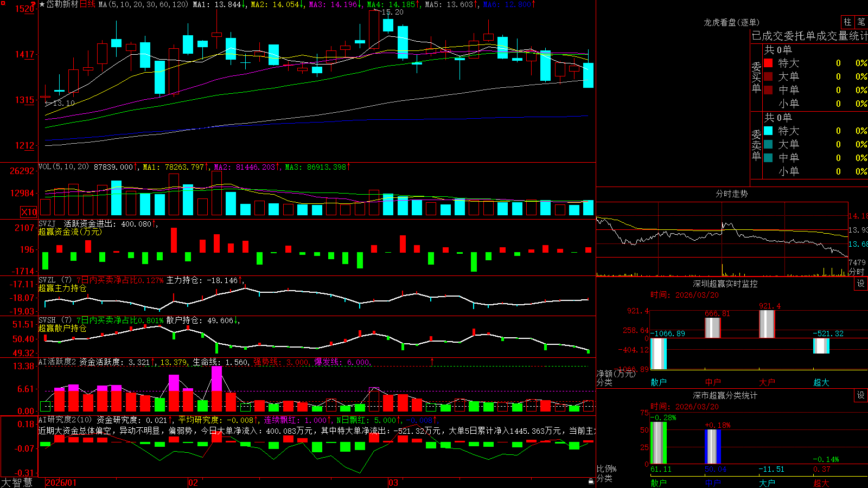Click the 大智慧 logo at bottom-left
868x488 pixels.
[17, 483]
